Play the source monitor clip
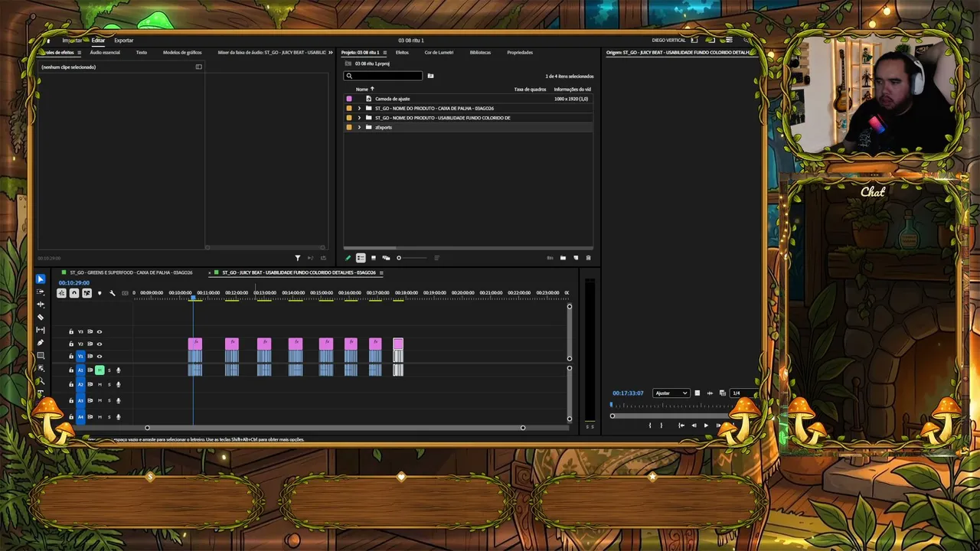The width and height of the screenshot is (980, 551). click(x=706, y=425)
